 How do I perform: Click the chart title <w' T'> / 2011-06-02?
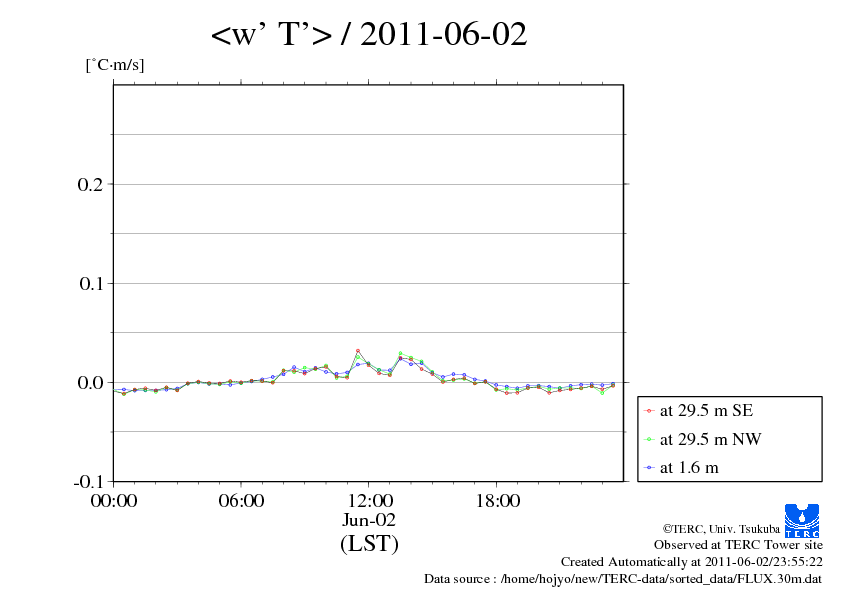(369, 35)
